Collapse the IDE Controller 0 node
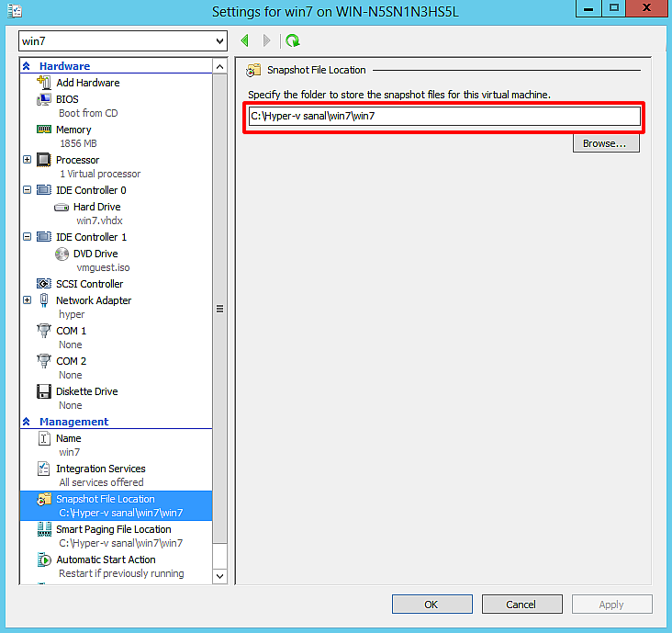This screenshot has height=633, width=672. (27, 189)
